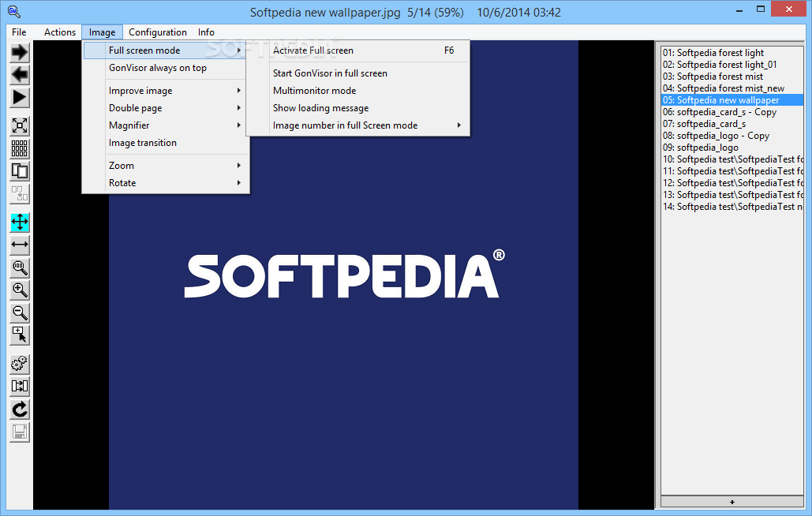
Task: Click the Image menu in menu bar
Action: coord(102,32)
